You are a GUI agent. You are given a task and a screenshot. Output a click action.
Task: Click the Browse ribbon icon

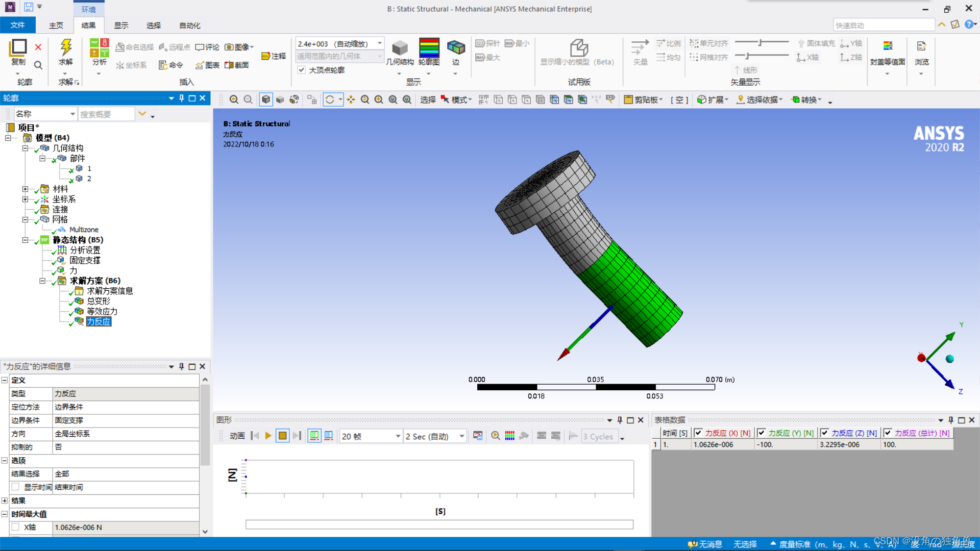click(921, 47)
